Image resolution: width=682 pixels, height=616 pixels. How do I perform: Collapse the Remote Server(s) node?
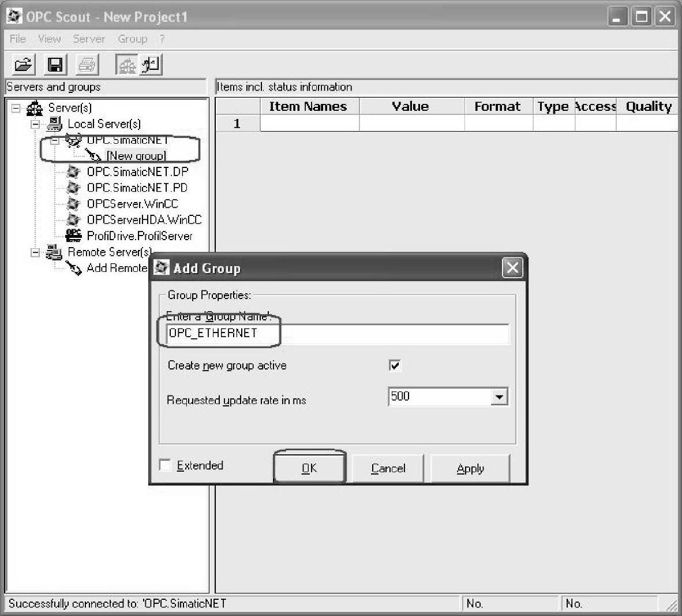(35, 252)
